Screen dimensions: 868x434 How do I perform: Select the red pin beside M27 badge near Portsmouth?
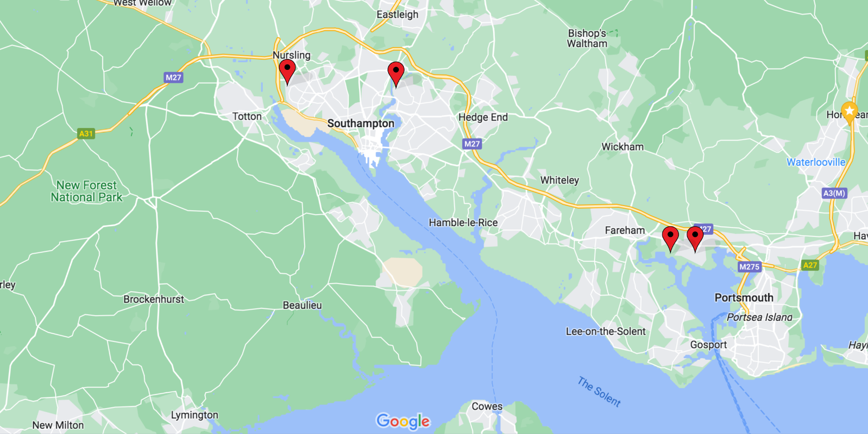tap(695, 239)
